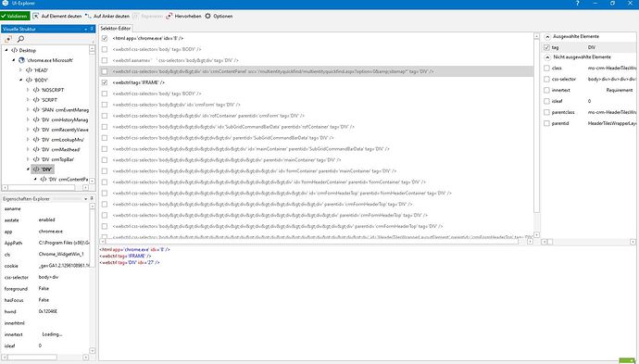This screenshot has width=639, height=364.
Task: Expand the 'HEAD' tree node
Action: click(20, 70)
